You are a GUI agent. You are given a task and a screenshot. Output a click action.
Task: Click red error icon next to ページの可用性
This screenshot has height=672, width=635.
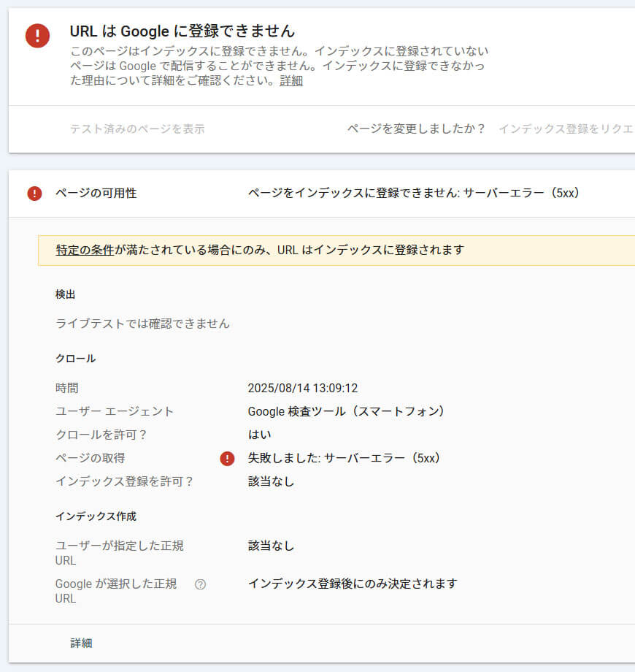point(35,194)
